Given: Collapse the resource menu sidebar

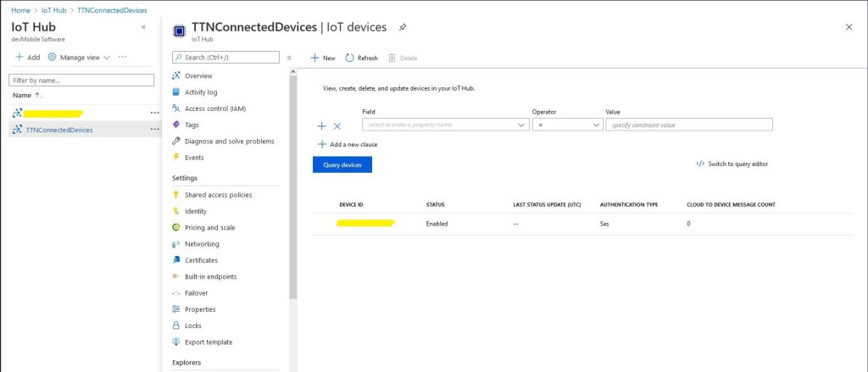Looking at the screenshot, I should pos(289,58).
